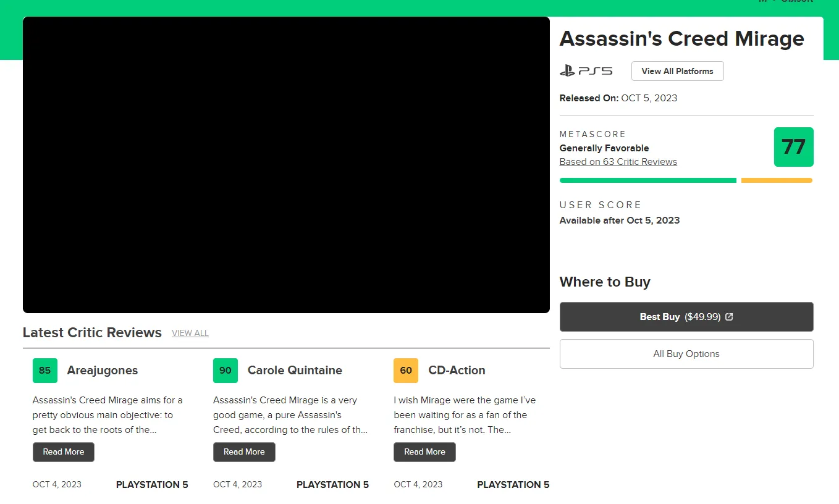Click PLAYSTATION 5 under the CD-Action review
Image resolution: width=839 pixels, height=504 pixels.
point(513,485)
